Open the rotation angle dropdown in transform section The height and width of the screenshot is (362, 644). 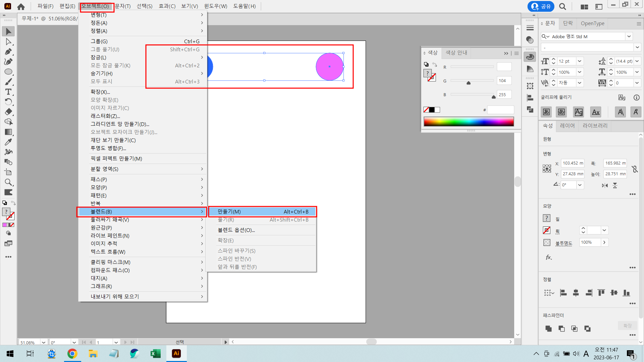[x=580, y=185]
